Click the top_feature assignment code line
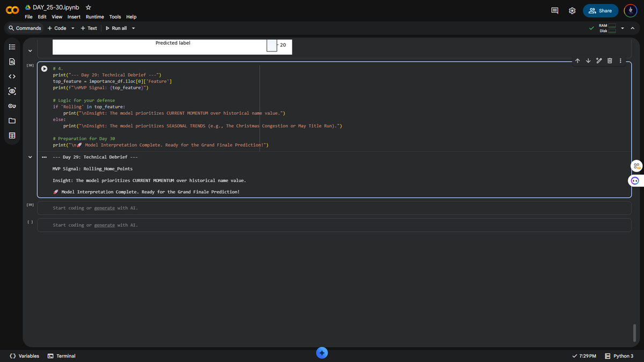 112,81
